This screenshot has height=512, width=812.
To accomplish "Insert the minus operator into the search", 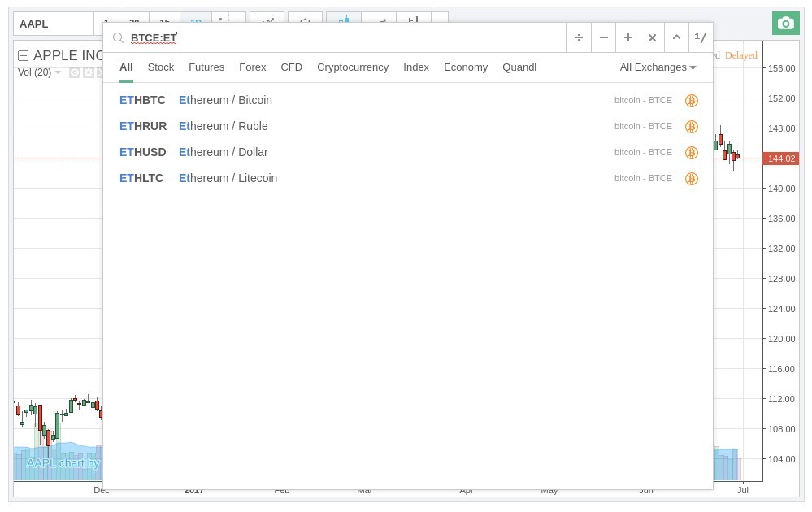I will pos(603,37).
